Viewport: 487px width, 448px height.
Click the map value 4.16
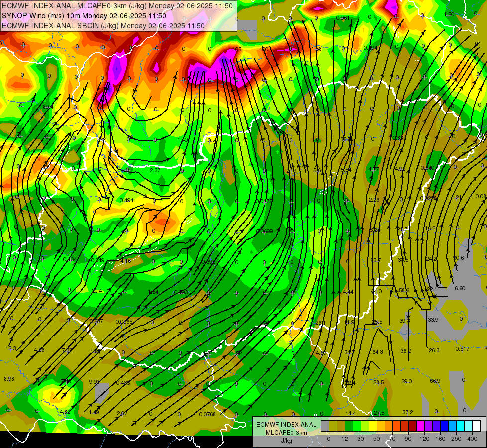pyautogui.click(x=126, y=260)
